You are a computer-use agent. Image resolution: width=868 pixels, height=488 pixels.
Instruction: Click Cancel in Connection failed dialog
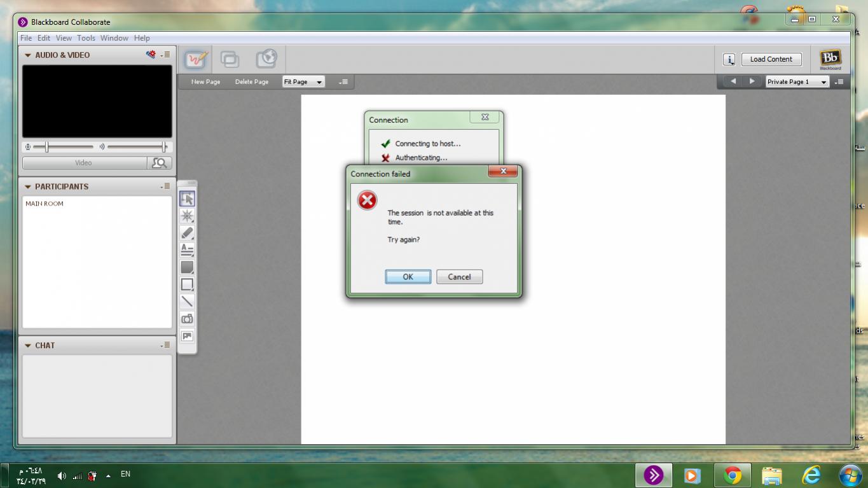coord(459,277)
